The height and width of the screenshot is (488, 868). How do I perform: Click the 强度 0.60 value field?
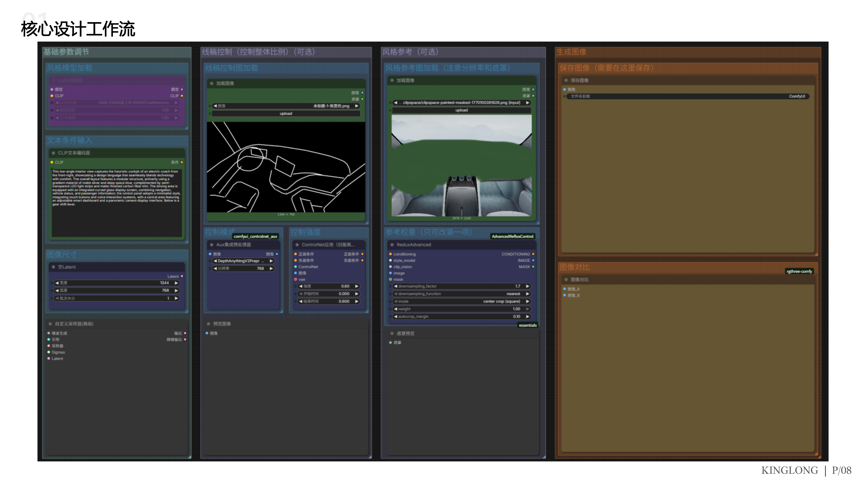[329, 286]
